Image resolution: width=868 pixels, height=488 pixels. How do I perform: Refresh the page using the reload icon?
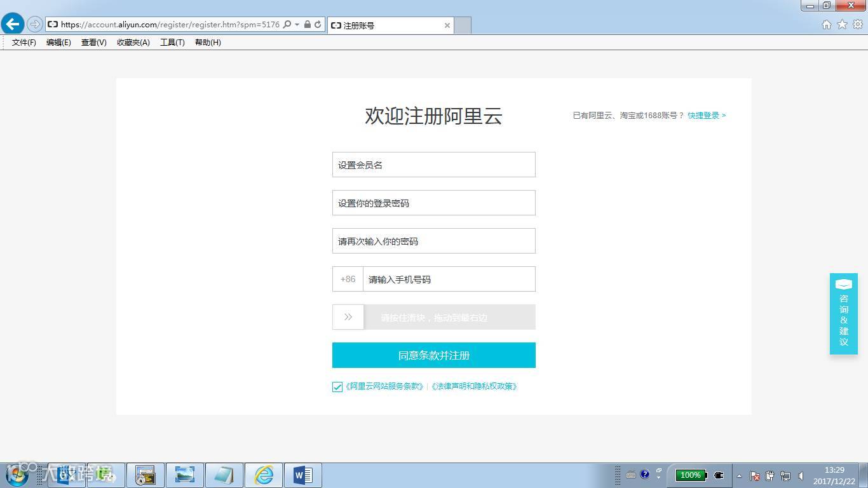click(318, 25)
